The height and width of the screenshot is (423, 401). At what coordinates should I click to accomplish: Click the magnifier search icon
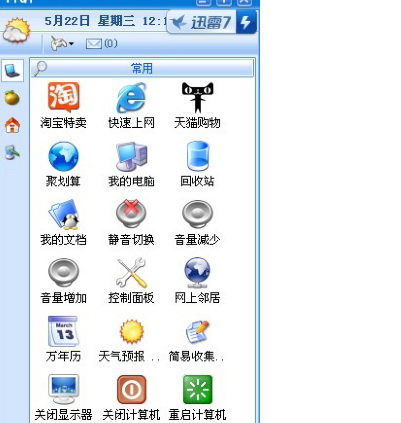40,69
